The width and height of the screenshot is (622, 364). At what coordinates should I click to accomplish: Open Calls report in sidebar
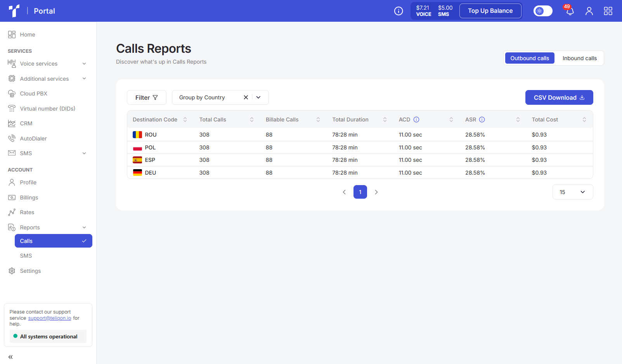click(x=54, y=241)
